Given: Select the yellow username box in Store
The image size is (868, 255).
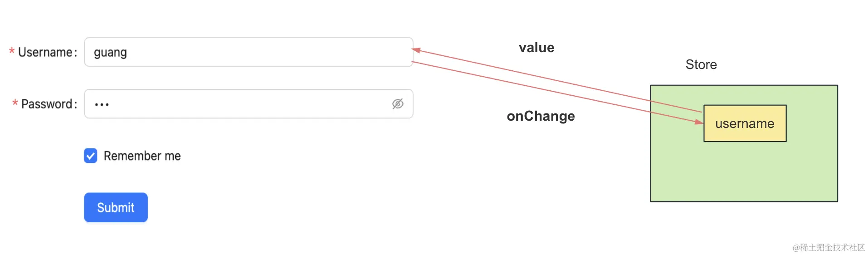Looking at the screenshot, I should (x=745, y=123).
